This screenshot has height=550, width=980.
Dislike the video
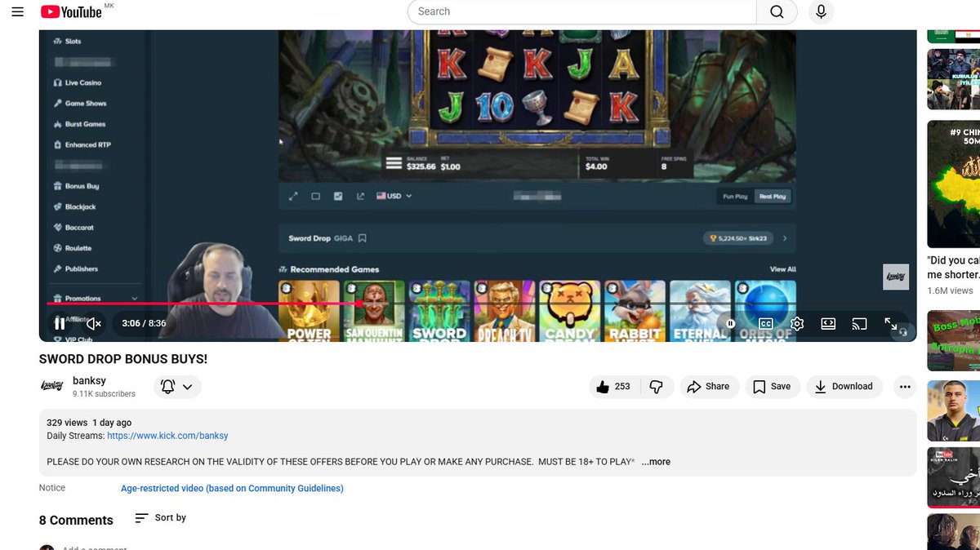pos(657,387)
